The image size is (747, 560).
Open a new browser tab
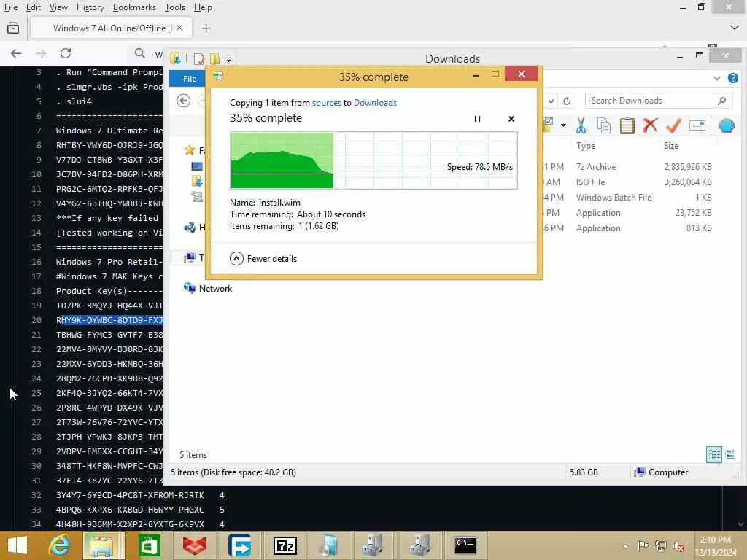click(206, 28)
